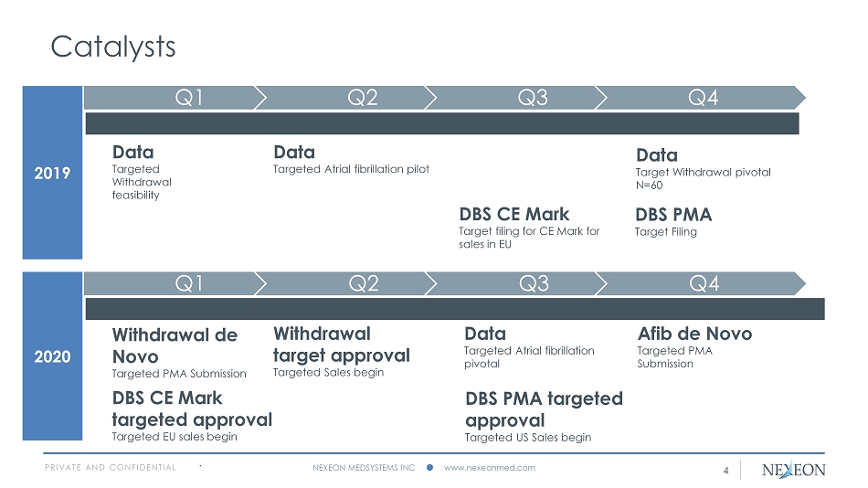Image resolution: width=868 pixels, height=488 pixels.
Task: Click the blue dot separator in the footer
Action: pos(429,468)
